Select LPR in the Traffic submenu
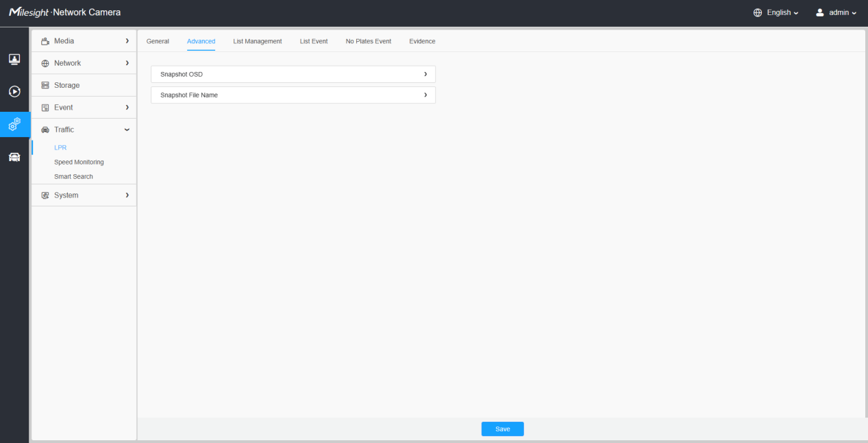Screen dimensions: 868x443 tap(60, 147)
